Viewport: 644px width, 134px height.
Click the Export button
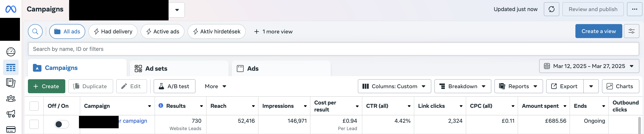(x=565, y=86)
